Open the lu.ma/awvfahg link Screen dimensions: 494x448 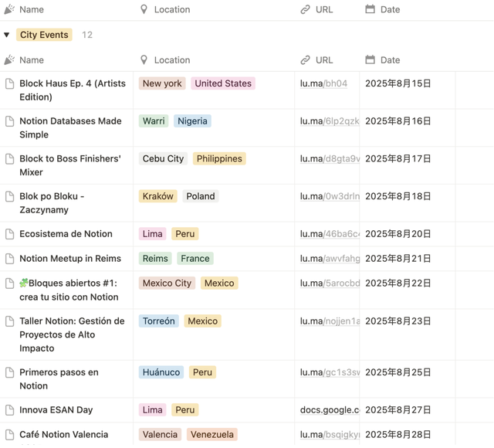[330, 259]
